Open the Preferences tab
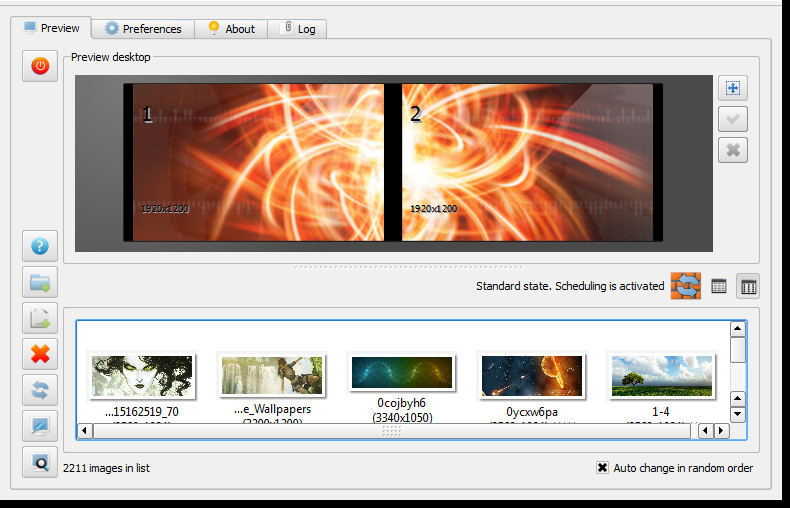 143,29
